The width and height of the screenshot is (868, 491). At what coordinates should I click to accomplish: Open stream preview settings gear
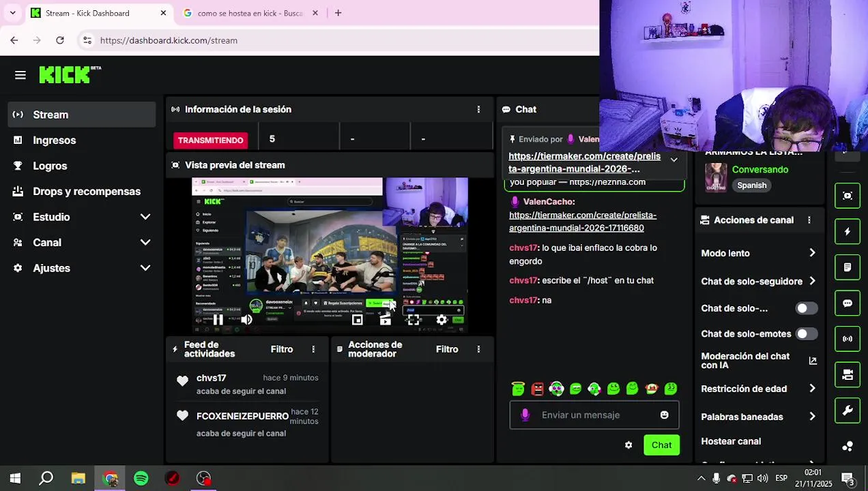click(x=442, y=320)
